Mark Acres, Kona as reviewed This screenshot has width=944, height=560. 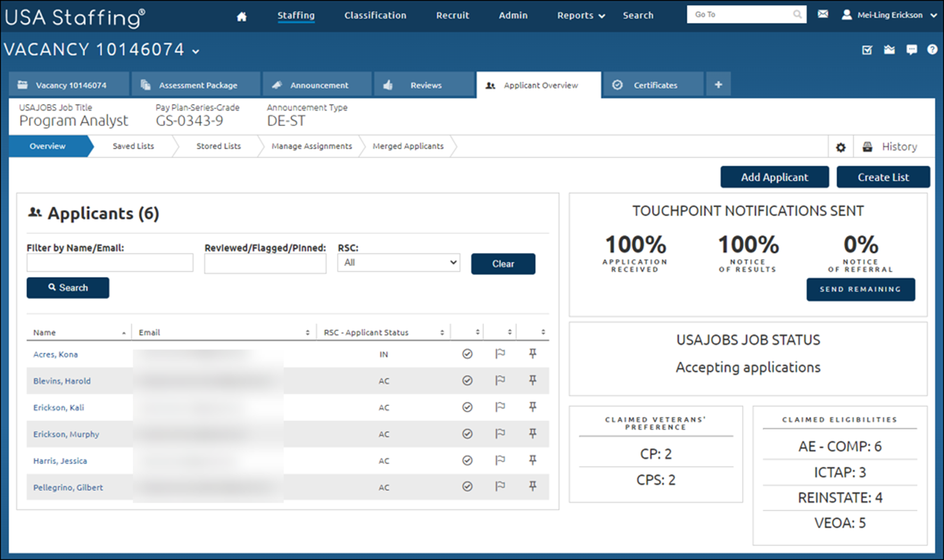tap(467, 354)
